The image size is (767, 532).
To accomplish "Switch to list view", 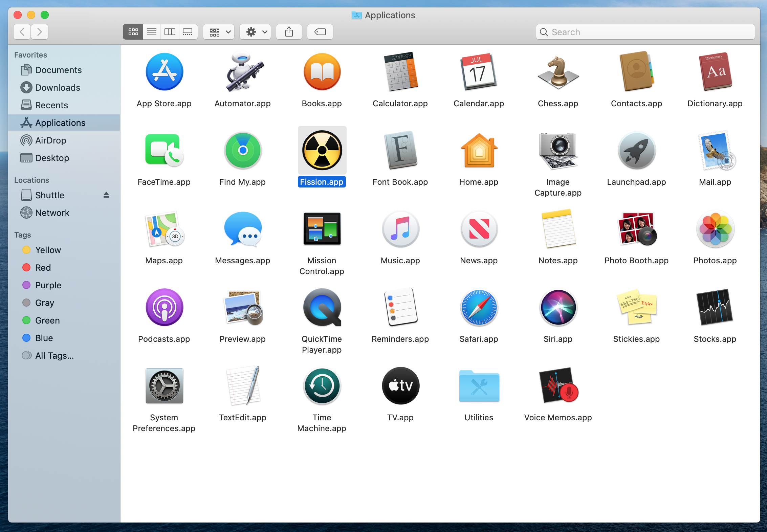I will point(152,32).
